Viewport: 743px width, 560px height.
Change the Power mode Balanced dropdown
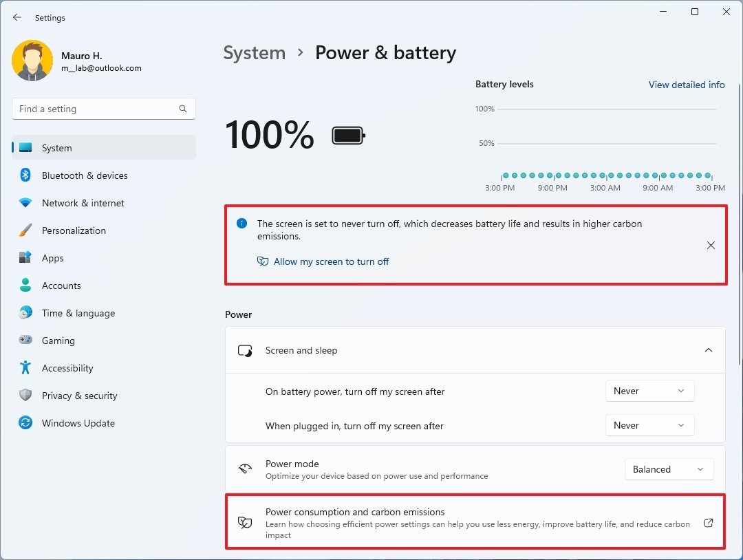669,469
